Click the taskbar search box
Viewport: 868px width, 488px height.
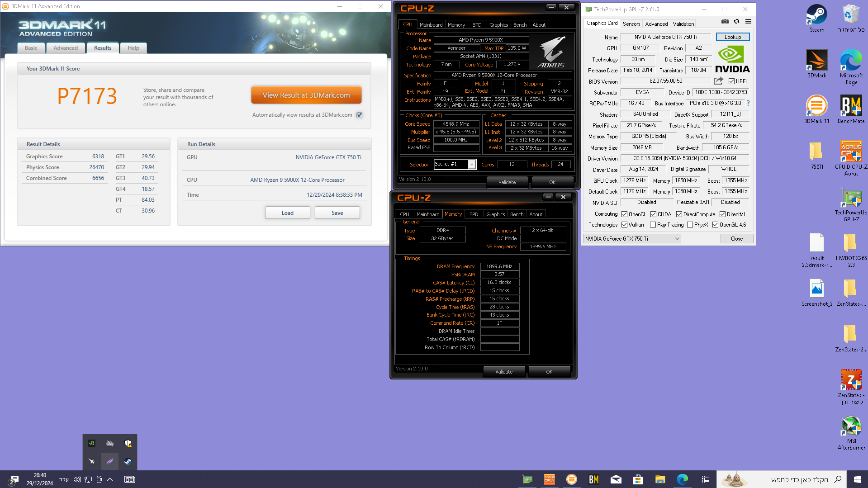click(x=781, y=479)
